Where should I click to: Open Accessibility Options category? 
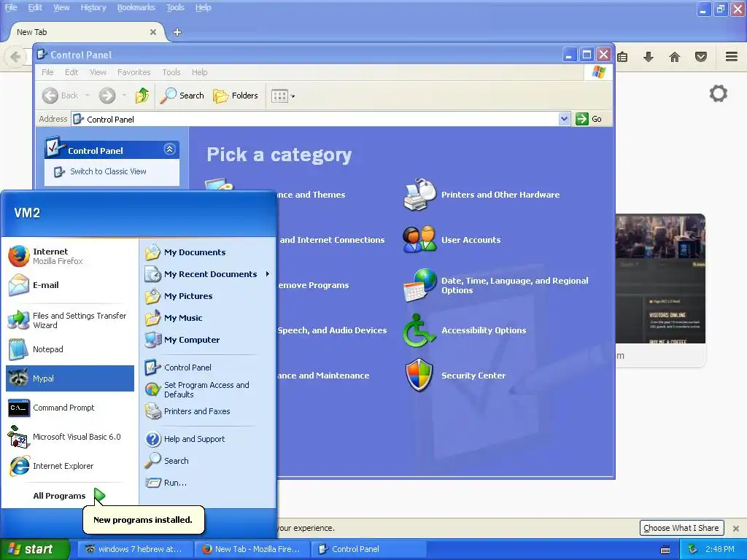pyautogui.click(x=465, y=330)
